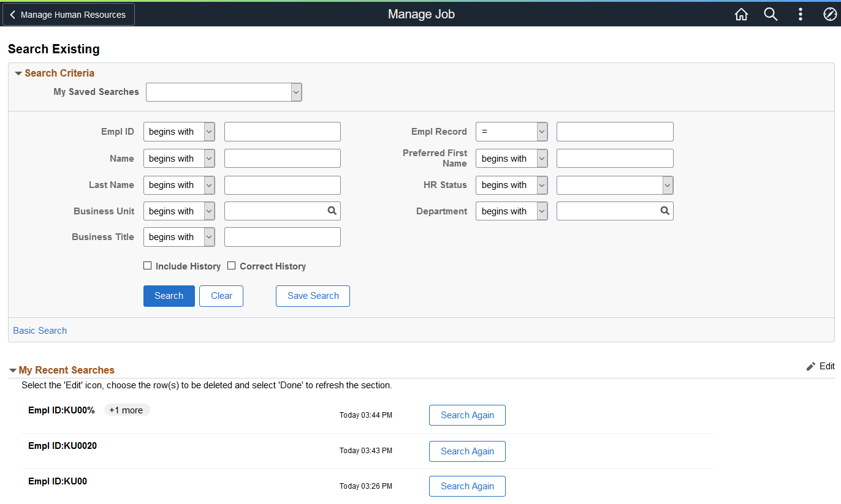
Task: Open the Home page icon
Action: click(x=741, y=13)
